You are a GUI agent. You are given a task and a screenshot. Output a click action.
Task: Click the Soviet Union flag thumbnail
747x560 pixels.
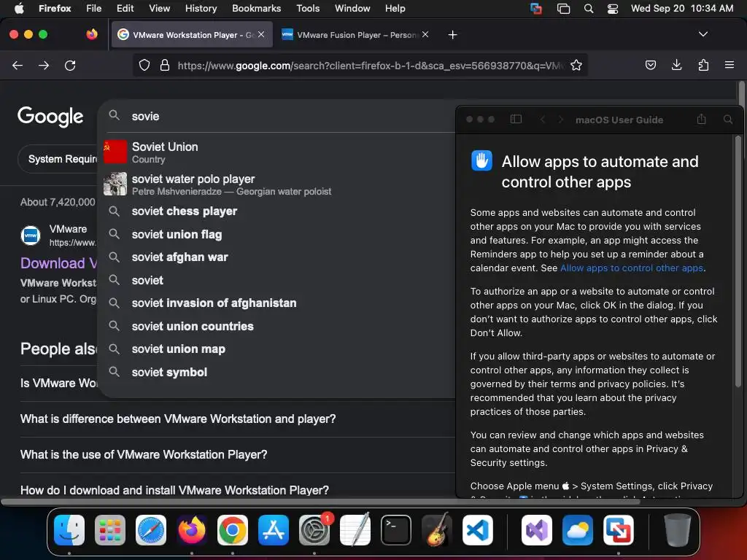point(115,152)
